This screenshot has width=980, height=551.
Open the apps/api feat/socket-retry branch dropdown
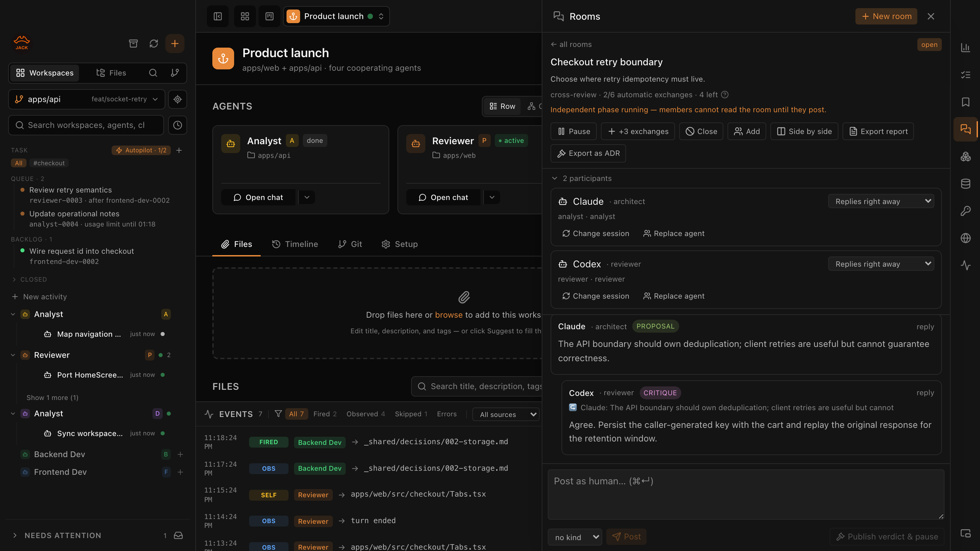(87, 99)
